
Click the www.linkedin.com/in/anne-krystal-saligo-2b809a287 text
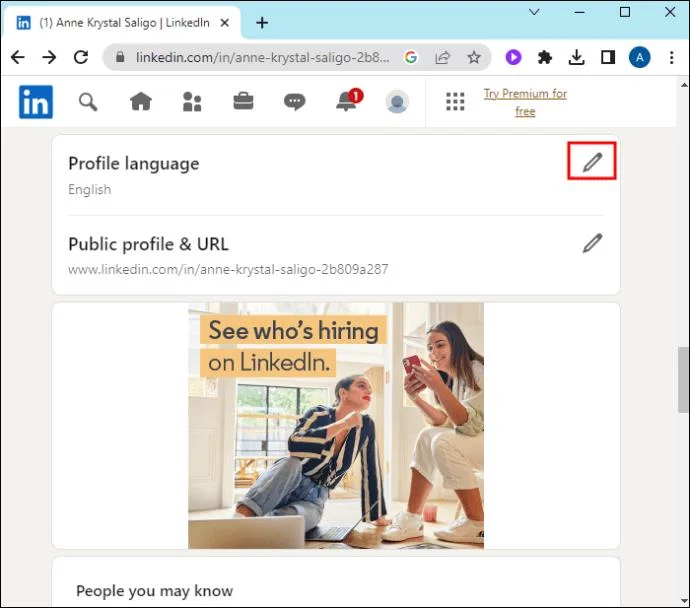(x=228, y=269)
